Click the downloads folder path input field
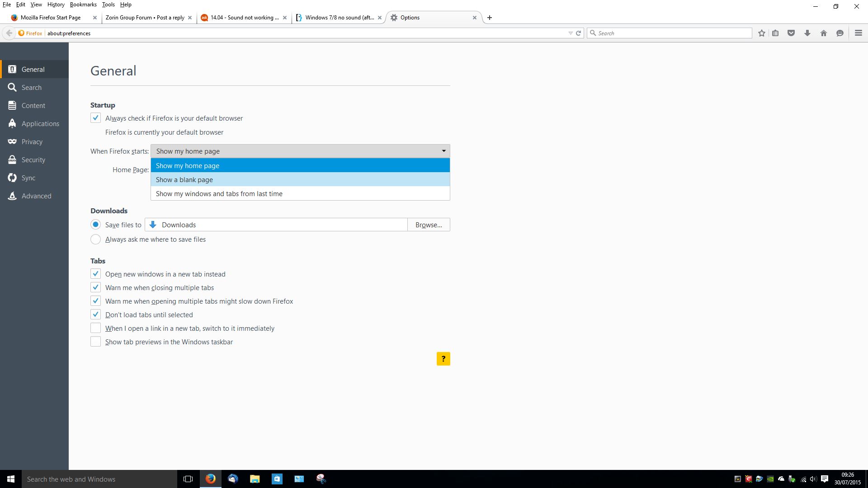Screen dimensions: 868x488 coord(277,225)
